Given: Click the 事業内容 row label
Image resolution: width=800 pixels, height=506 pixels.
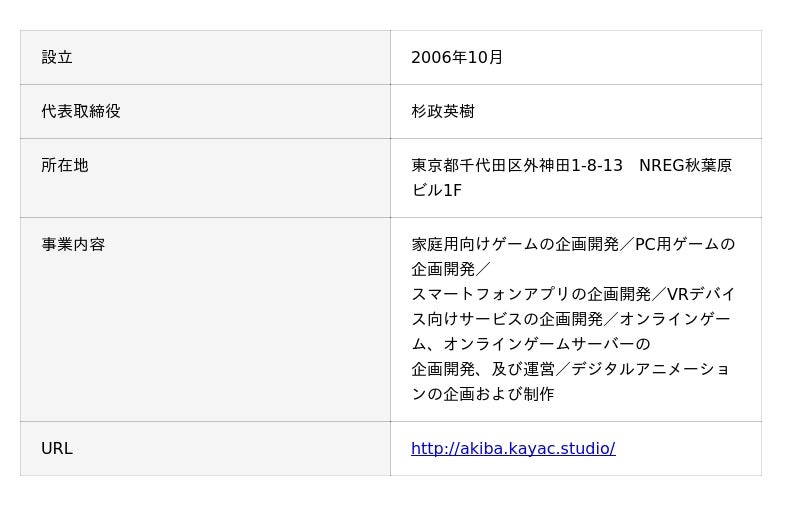Looking at the screenshot, I should pyautogui.click(x=73, y=244).
